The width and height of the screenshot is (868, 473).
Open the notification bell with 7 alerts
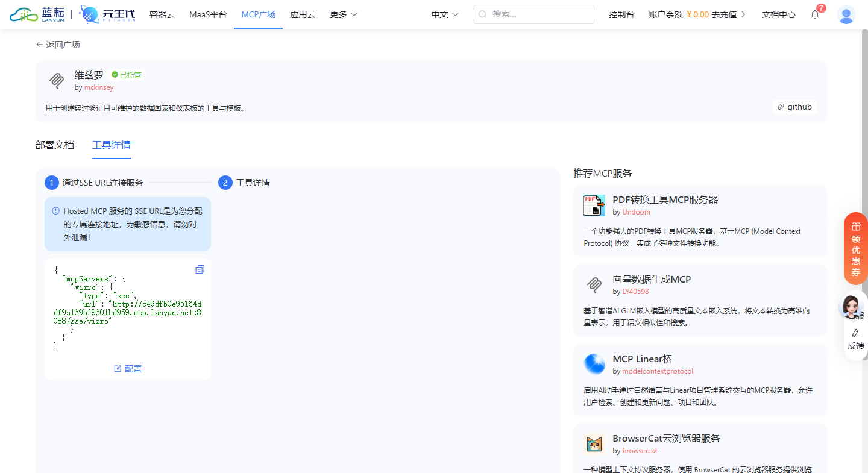pos(815,14)
